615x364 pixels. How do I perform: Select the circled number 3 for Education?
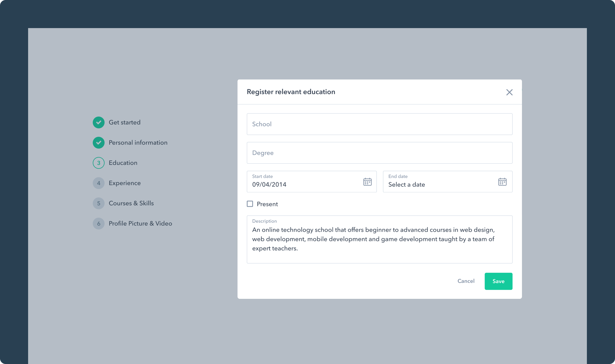[x=98, y=163]
